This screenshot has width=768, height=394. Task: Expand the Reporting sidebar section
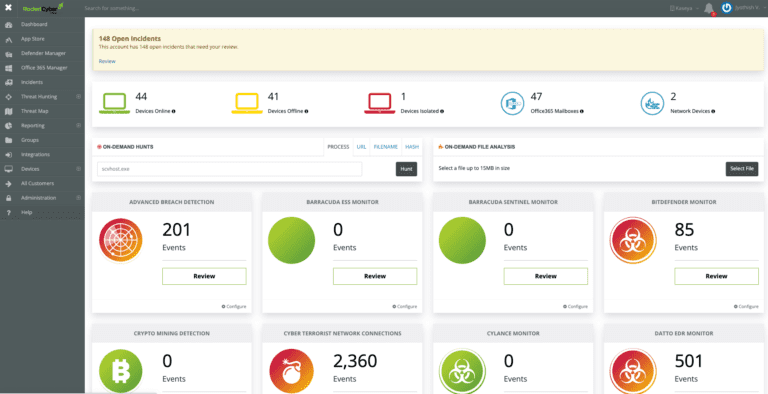78,125
